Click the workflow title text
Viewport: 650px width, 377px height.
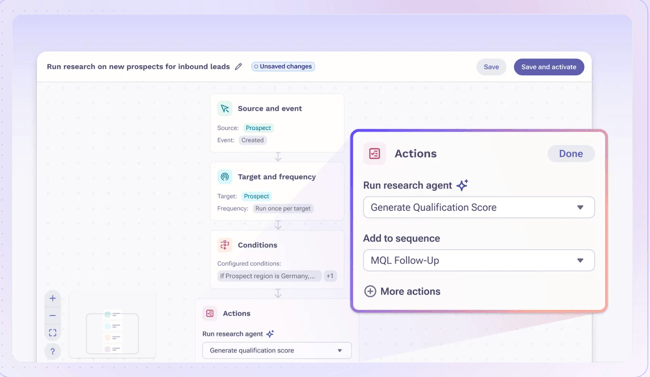point(138,66)
